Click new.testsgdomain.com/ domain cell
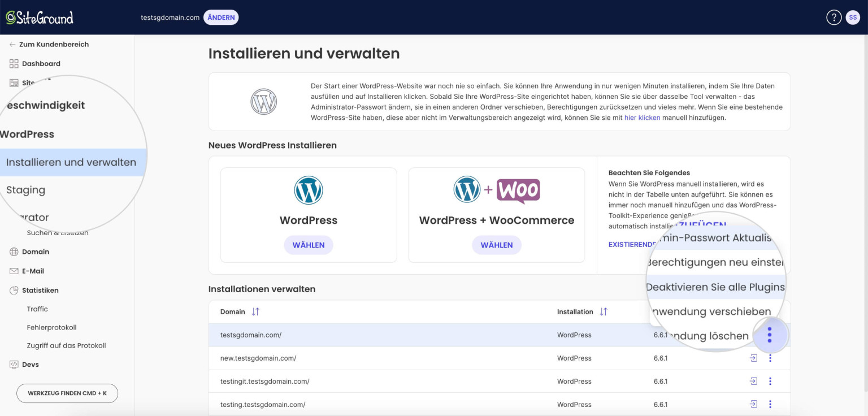 pyautogui.click(x=258, y=358)
